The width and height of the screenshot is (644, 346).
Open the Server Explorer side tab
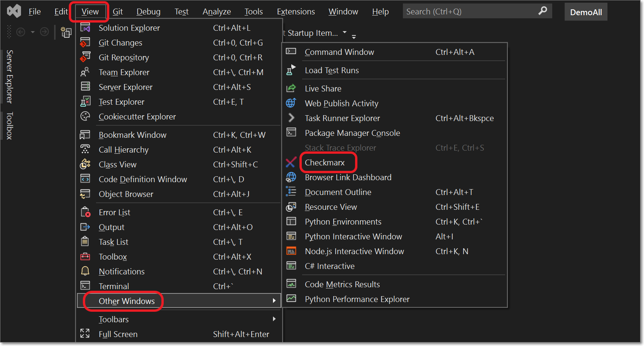9,76
